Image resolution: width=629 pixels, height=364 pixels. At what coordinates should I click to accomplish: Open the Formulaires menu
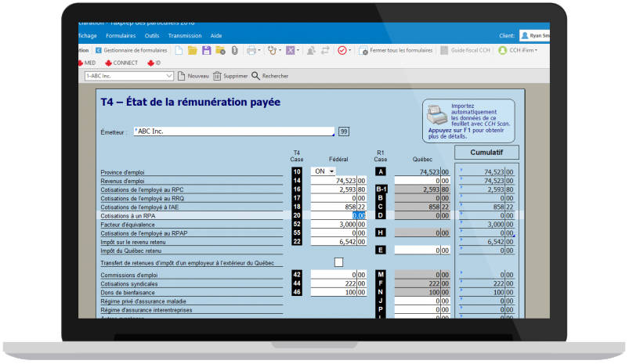121,36
